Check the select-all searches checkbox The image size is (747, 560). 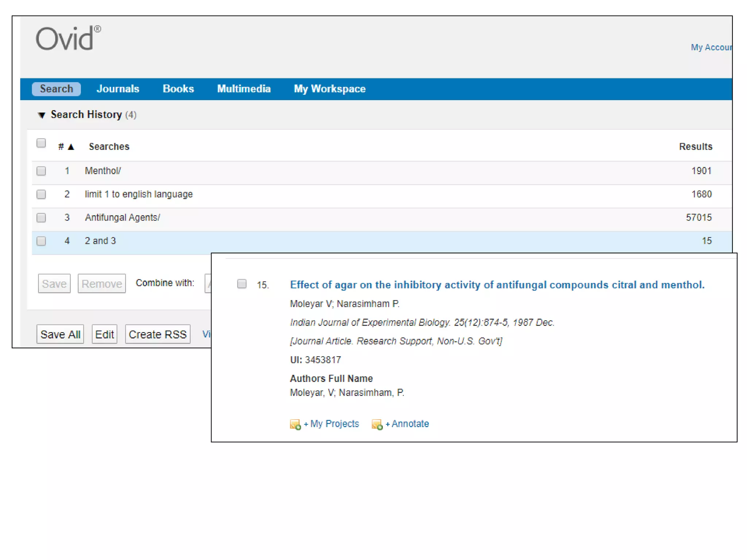41,143
